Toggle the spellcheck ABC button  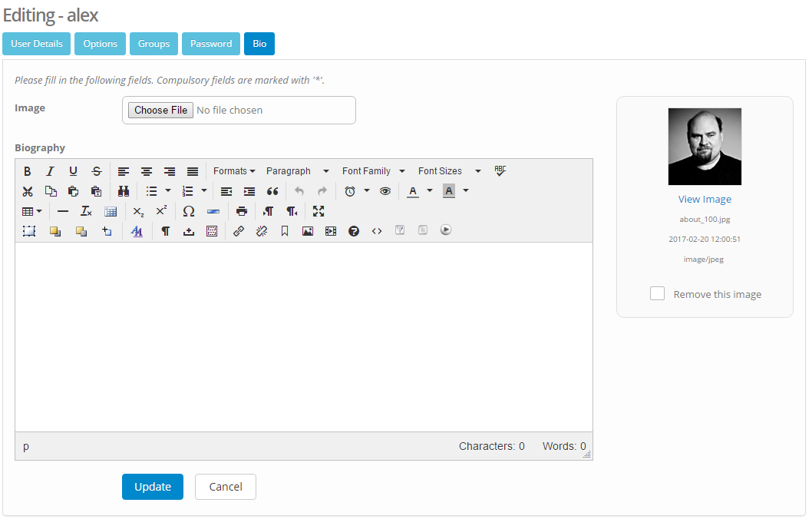(x=500, y=170)
